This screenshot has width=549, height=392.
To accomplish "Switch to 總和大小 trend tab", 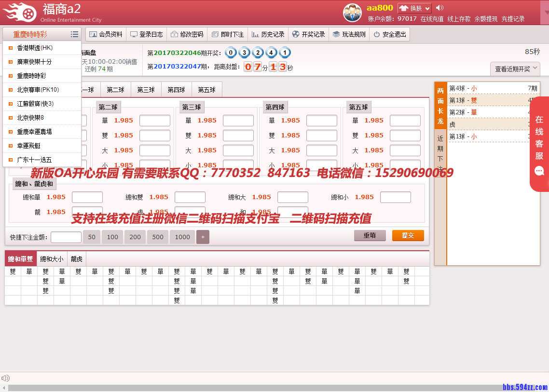I will [x=52, y=259].
